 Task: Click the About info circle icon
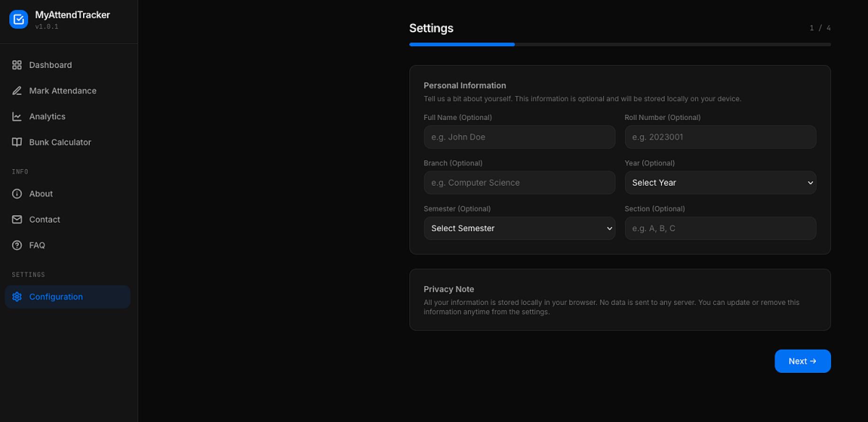(x=17, y=194)
